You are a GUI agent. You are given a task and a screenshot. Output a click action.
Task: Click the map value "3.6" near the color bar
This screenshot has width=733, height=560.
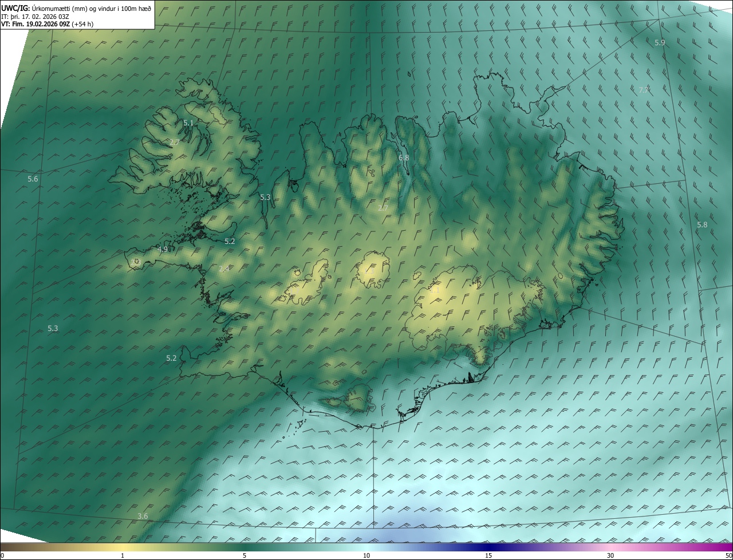143,516
